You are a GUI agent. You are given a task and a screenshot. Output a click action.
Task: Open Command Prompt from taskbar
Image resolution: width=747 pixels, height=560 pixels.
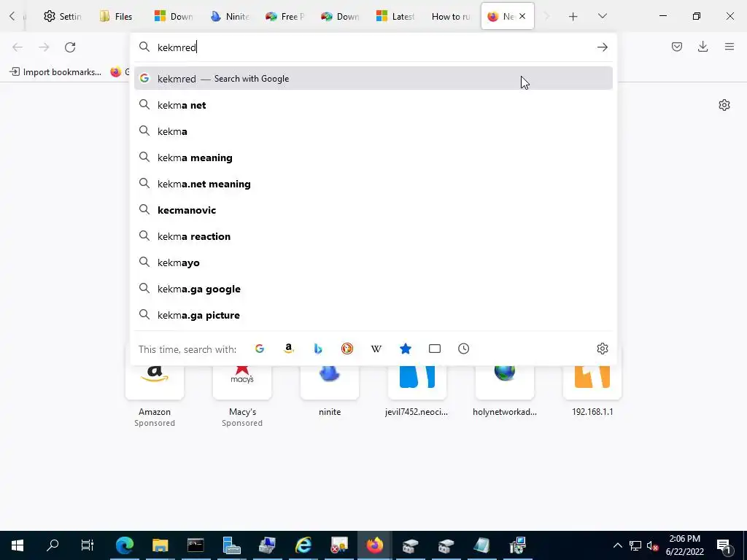click(196, 545)
